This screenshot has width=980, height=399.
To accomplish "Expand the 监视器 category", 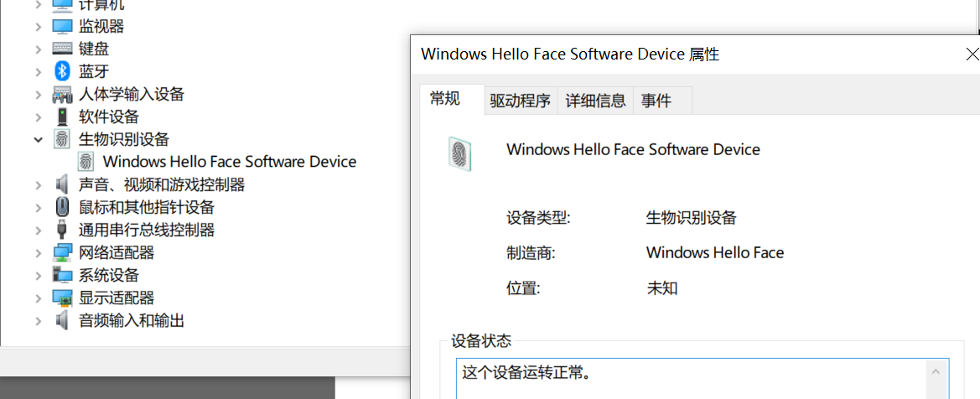I will [x=39, y=26].
